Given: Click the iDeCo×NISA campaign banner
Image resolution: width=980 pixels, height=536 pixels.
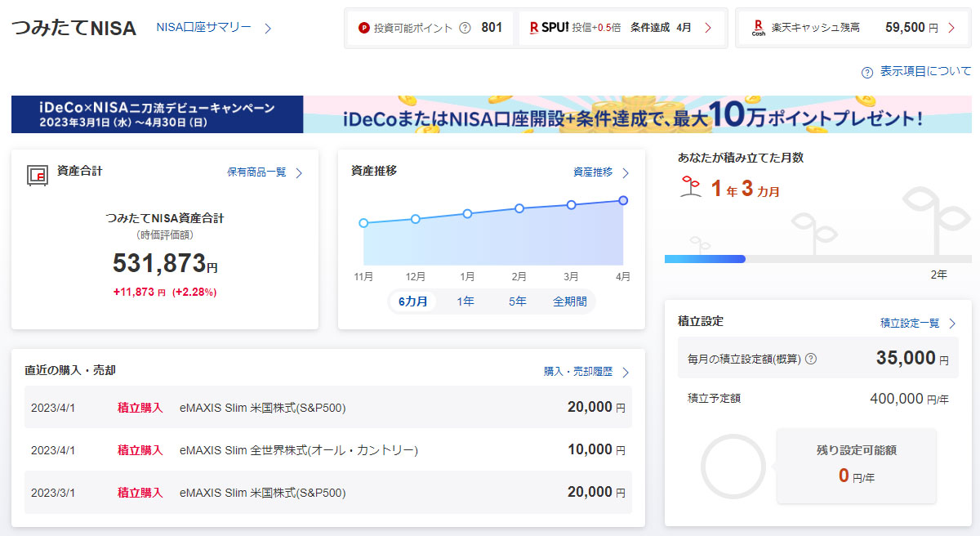Looking at the screenshot, I should (491, 114).
